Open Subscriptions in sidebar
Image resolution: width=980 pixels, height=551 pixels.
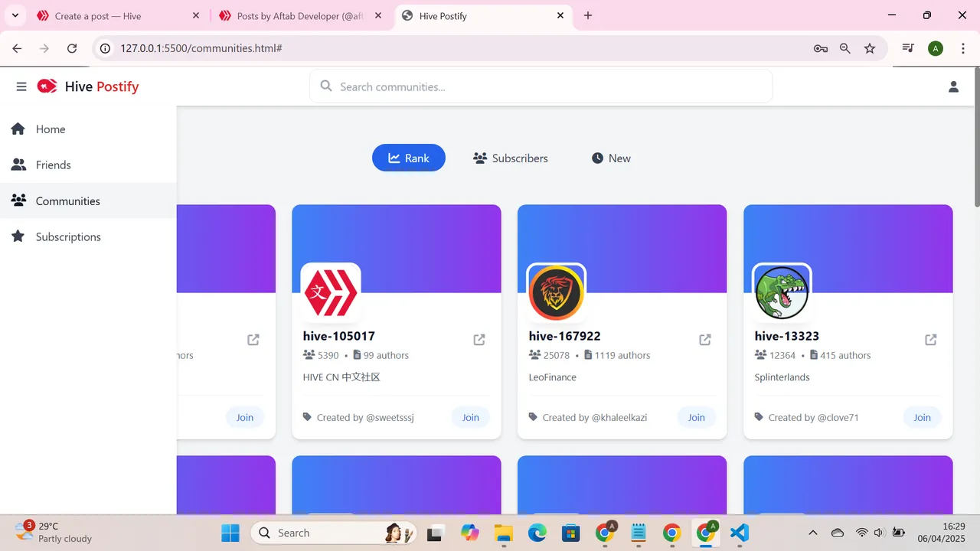[x=88, y=236]
